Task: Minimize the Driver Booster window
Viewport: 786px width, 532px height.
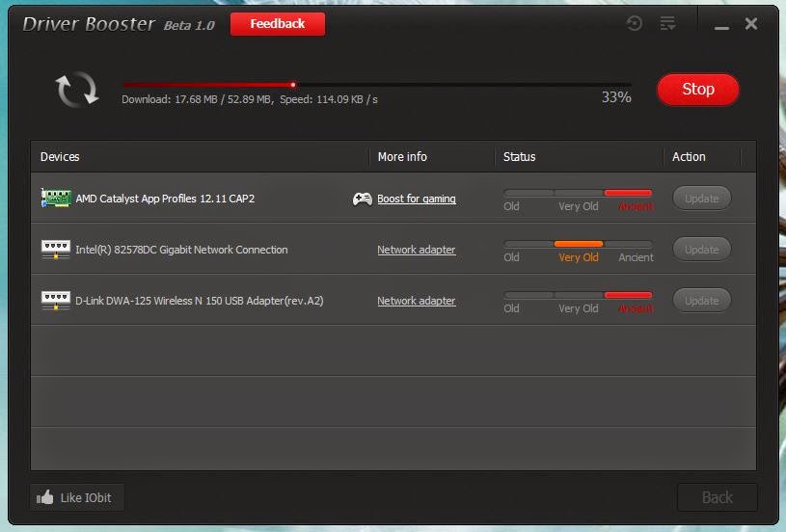Action: [x=721, y=28]
